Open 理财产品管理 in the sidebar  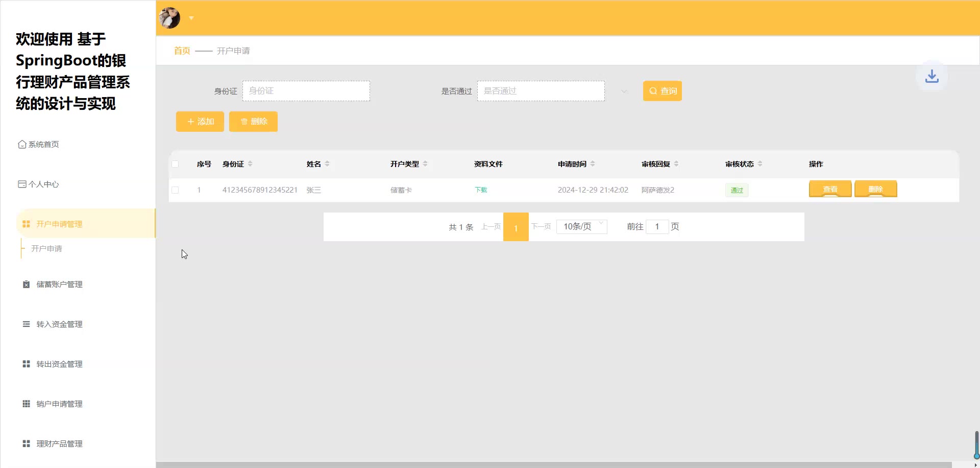59,444
